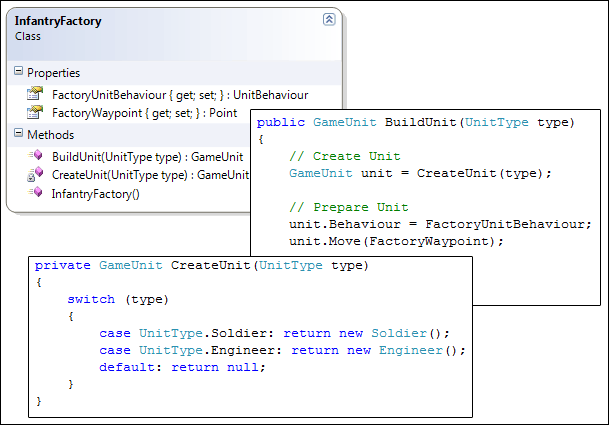Collapse the InfantryFactory class box chevron

[329, 19]
